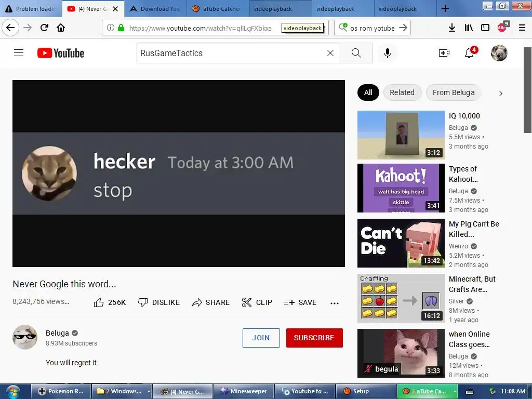532x399 pixels.
Task: Reload the page with the refresh icon
Action: (x=44, y=28)
